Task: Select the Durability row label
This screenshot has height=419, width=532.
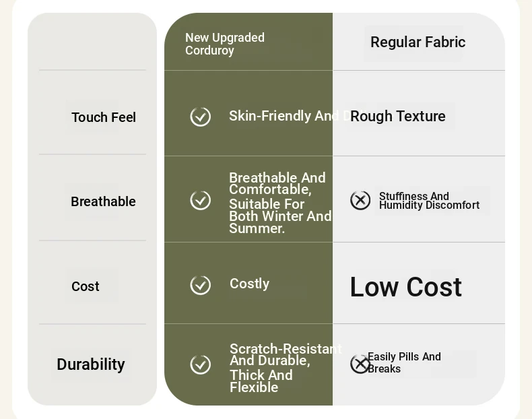Action: click(91, 364)
